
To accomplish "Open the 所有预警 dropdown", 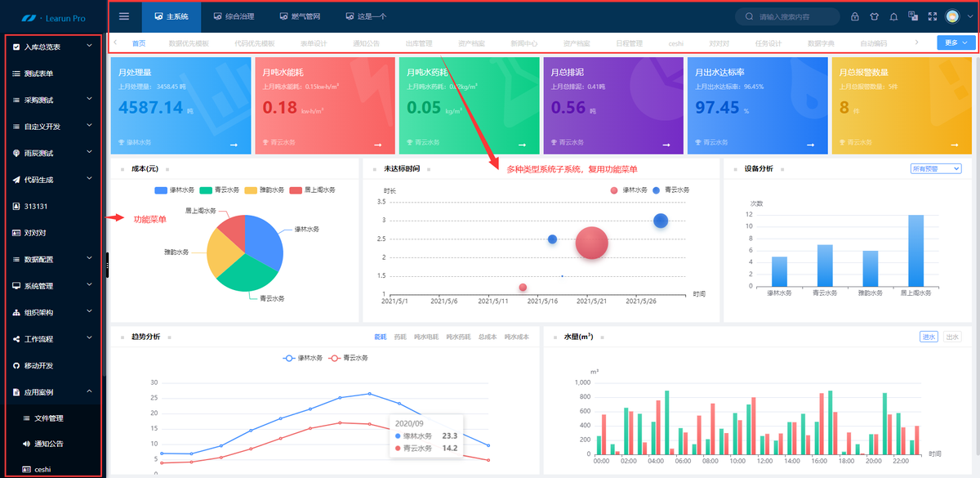I will click(936, 168).
